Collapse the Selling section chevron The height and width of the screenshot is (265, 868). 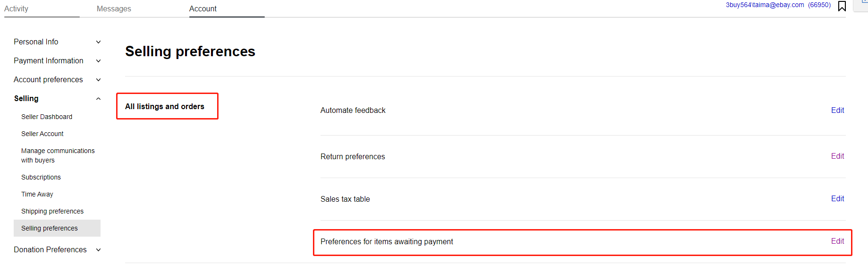pyautogui.click(x=98, y=99)
